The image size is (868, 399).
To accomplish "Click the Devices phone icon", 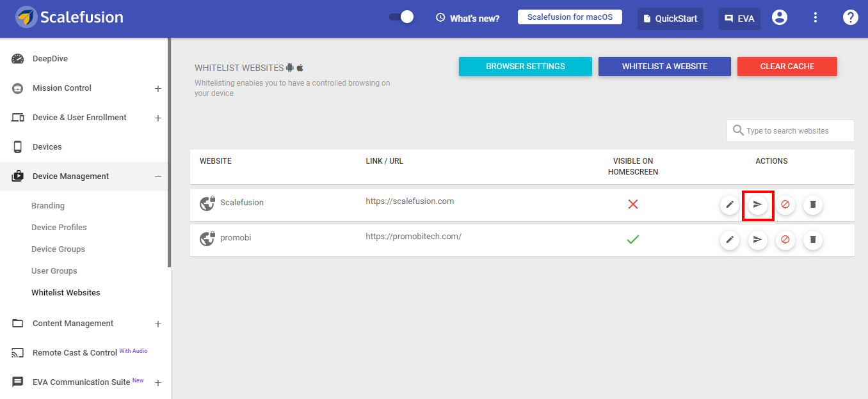I will coord(18,147).
